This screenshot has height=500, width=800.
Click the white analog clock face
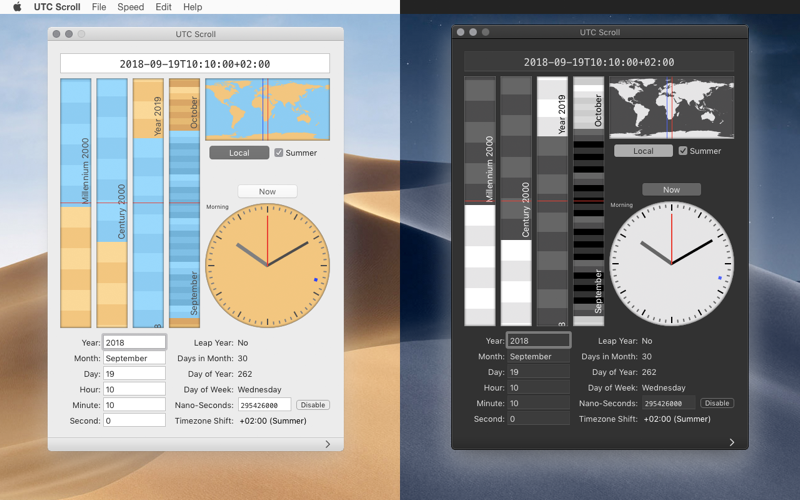(x=671, y=264)
